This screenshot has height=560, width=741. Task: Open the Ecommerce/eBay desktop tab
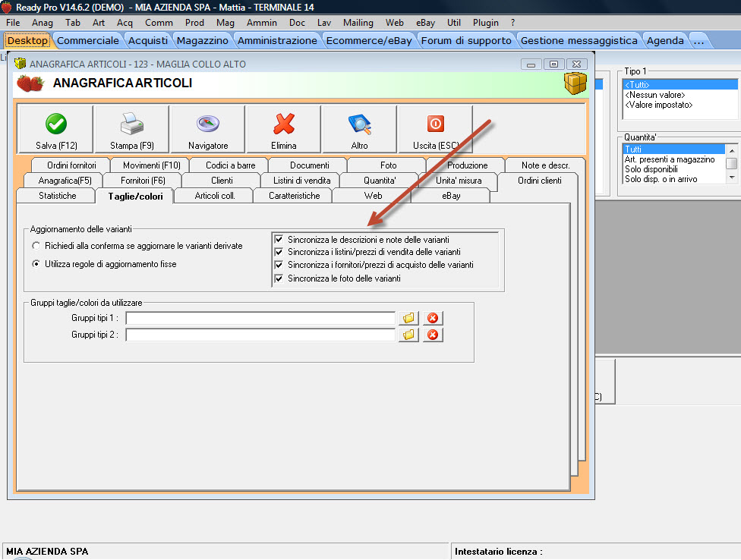point(369,41)
